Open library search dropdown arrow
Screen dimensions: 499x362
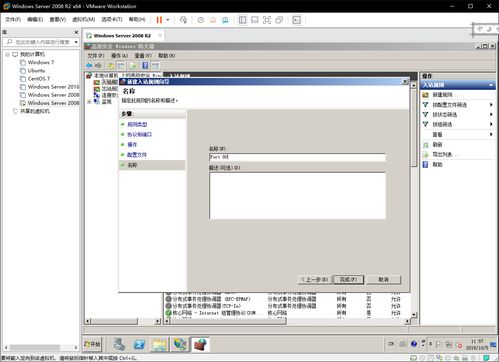(76, 42)
